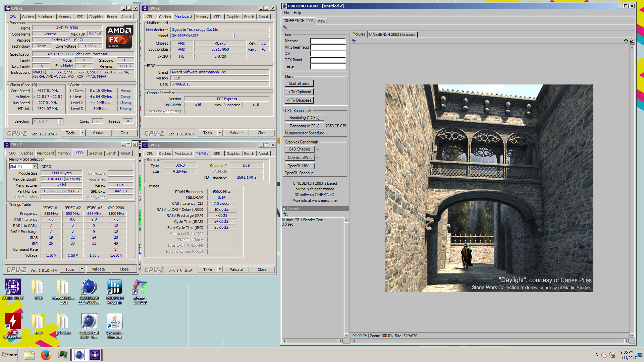
Task: Click the triangle icon beside the move icon
Action: pyautogui.click(x=631, y=41)
